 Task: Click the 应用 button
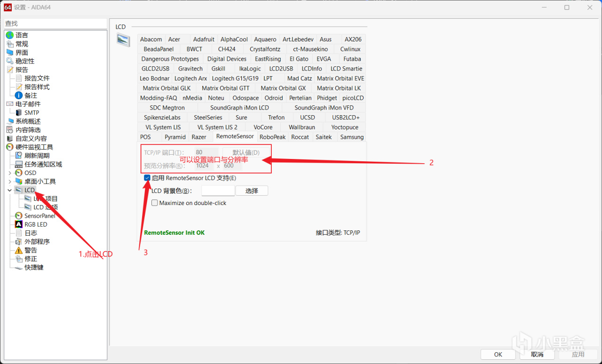point(578,354)
